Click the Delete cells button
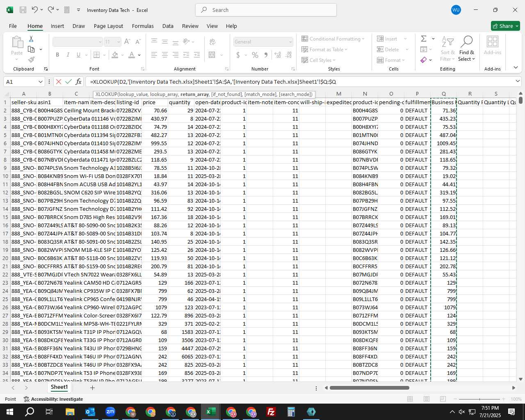 pos(388,49)
